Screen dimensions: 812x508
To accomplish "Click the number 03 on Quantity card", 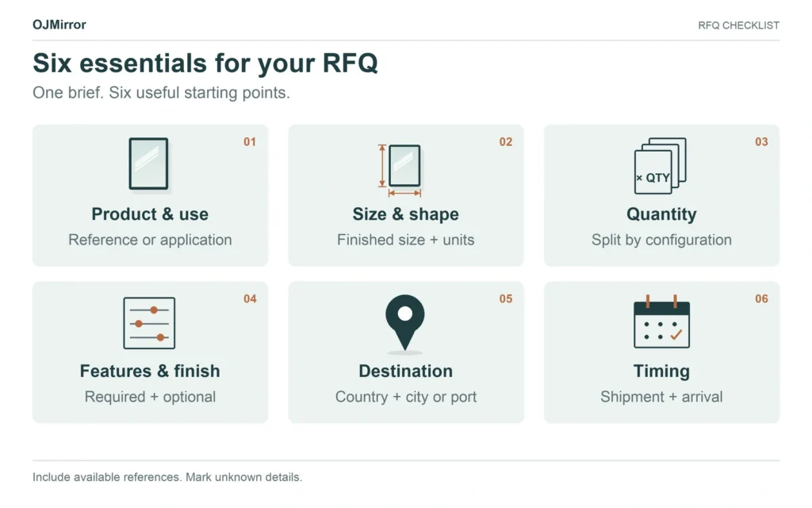I will (x=761, y=142).
